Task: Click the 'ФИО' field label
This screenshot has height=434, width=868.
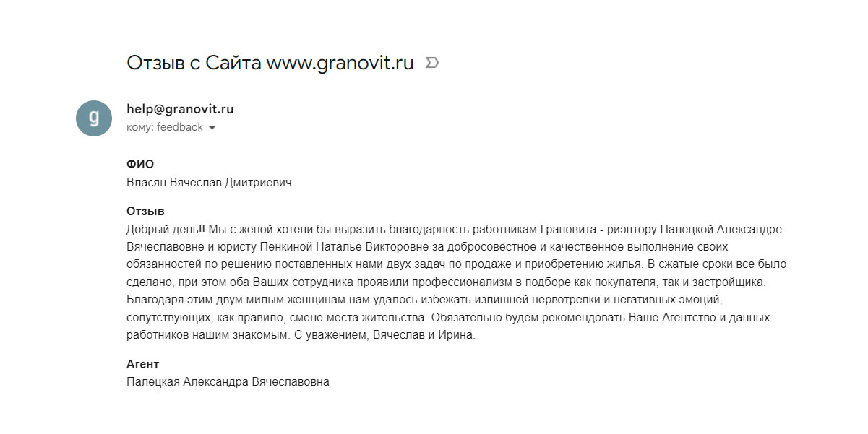Action: click(140, 165)
